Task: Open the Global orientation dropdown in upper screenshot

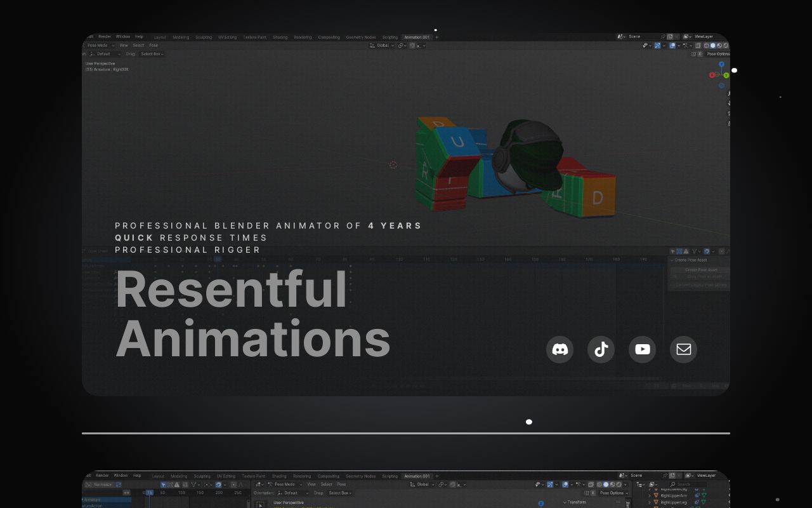Action: [382, 45]
